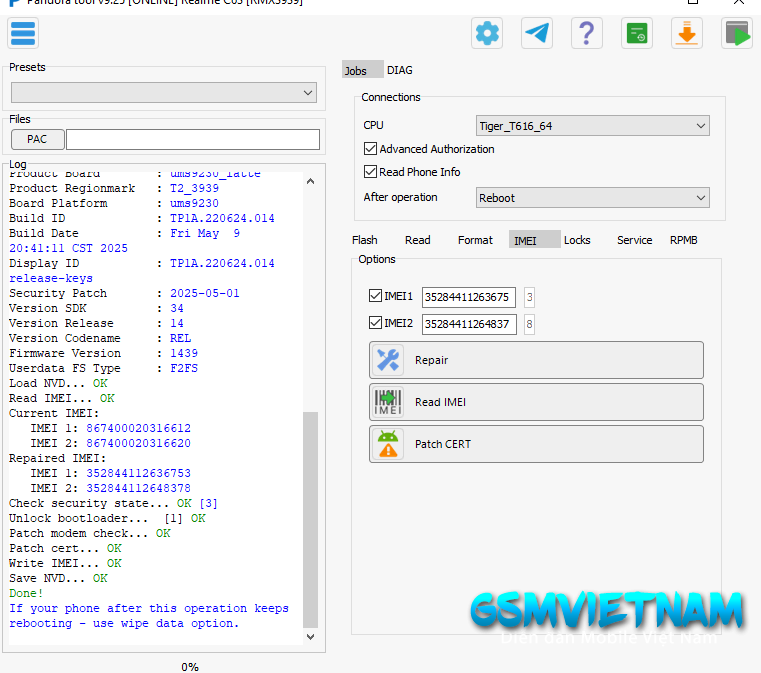Image resolution: width=761 pixels, height=673 pixels.
Task: Open the hamburger main menu
Action: coord(23,33)
